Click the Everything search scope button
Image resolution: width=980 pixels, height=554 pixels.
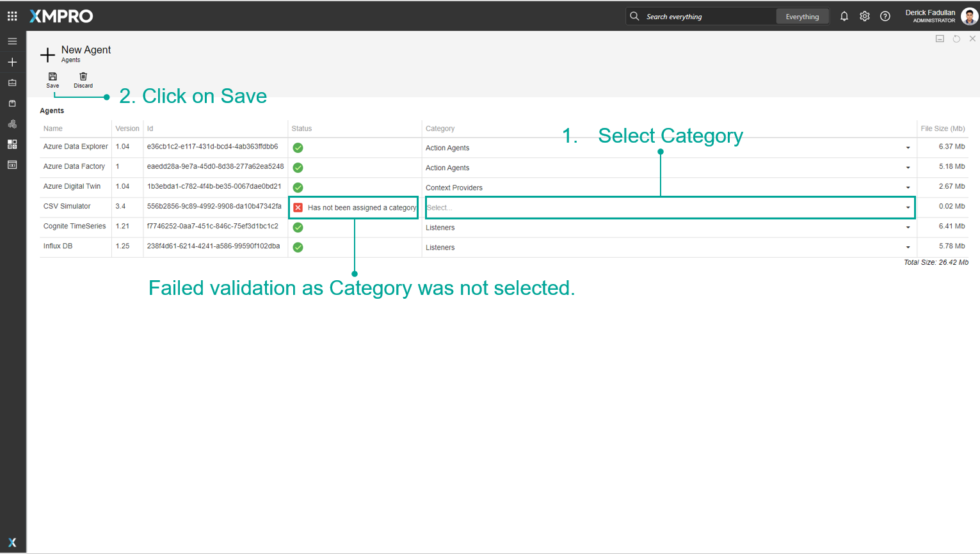coord(802,17)
